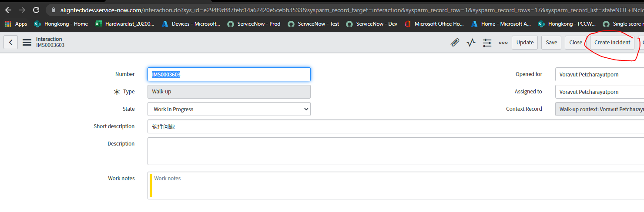Toggle the activity stream icon
The width and height of the screenshot is (644, 212).
coord(471,43)
